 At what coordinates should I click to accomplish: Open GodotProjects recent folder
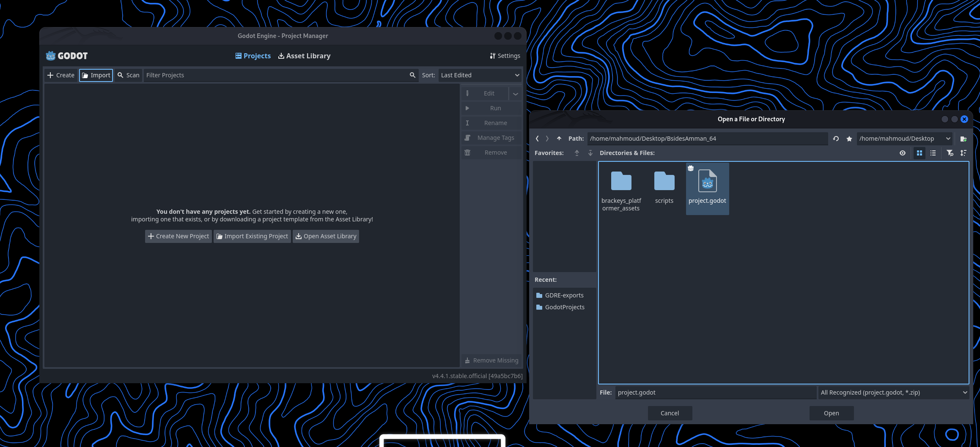[565, 307]
